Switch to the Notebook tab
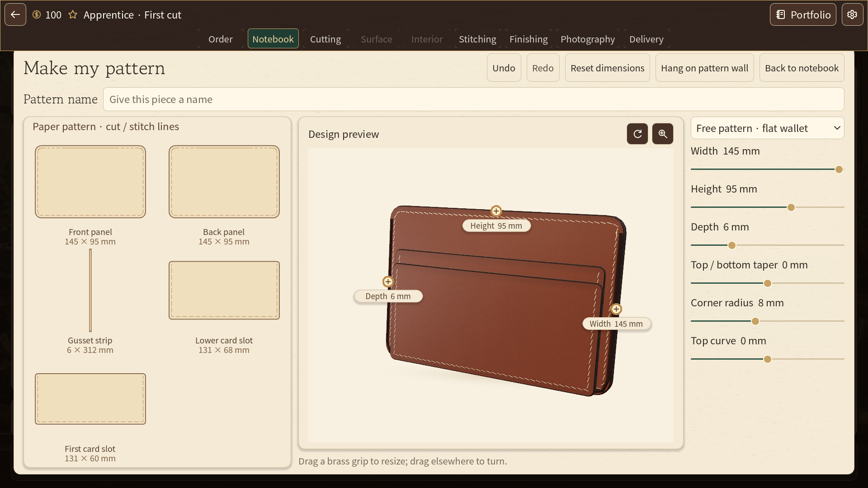This screenshot has width=868, height=488. (x=273, y=39)
